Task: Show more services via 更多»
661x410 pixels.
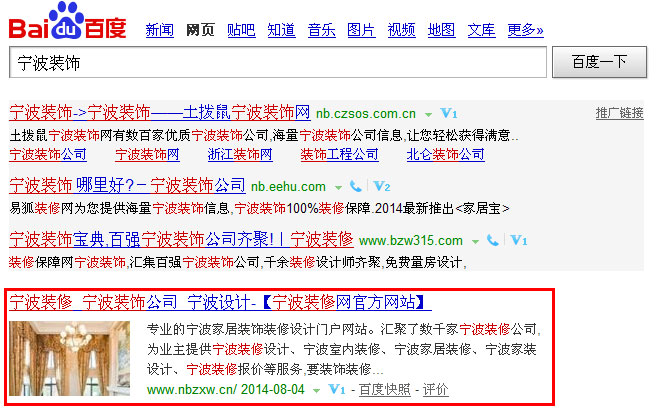Action: coord(525,30)
